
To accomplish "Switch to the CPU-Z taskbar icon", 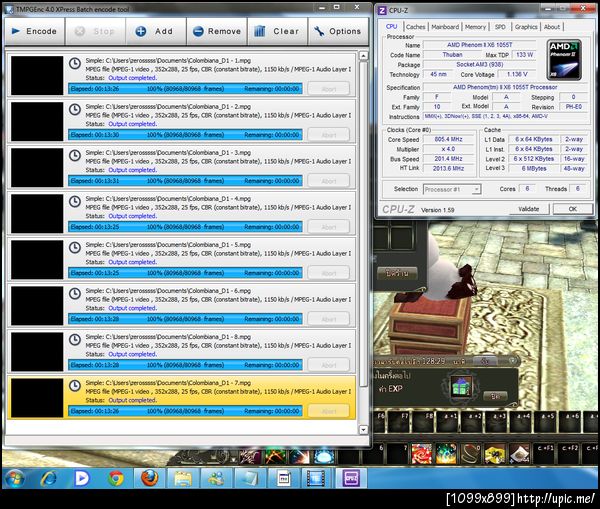I will [x=351, y=478].
